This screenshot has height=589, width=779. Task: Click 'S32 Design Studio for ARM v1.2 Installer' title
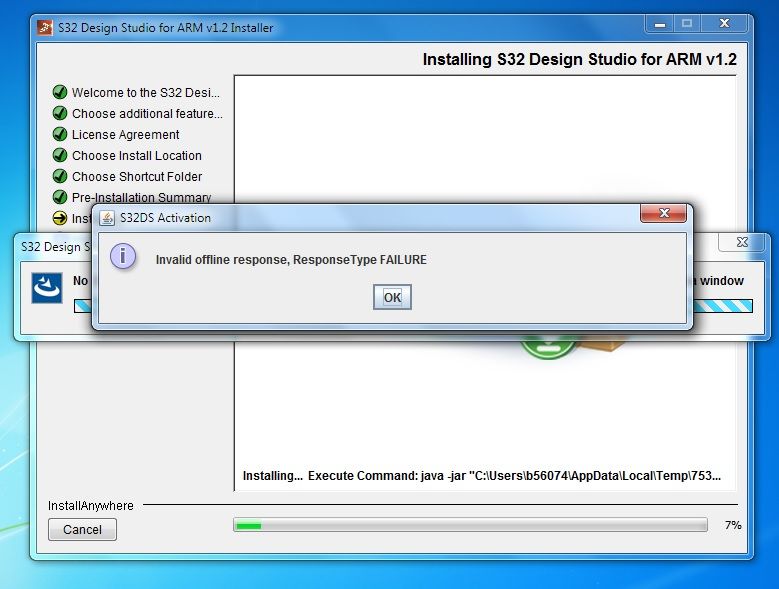pyautogui.click(x=165, y=28)
